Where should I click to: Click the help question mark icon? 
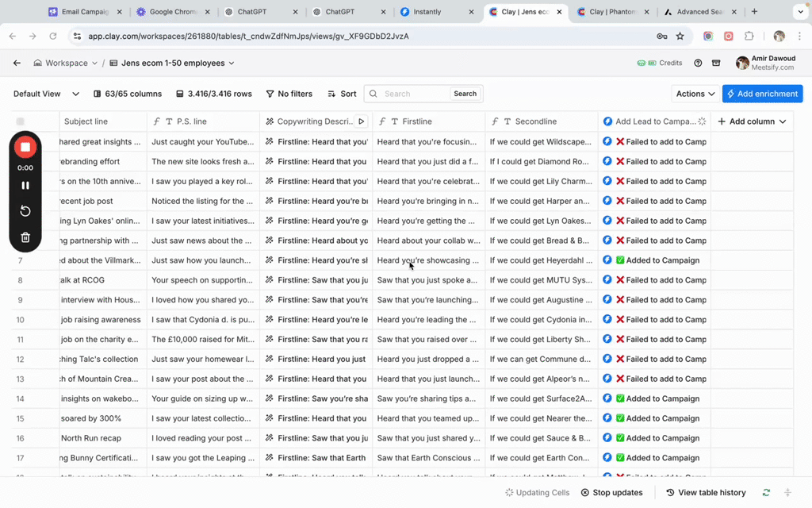(698, 63)
